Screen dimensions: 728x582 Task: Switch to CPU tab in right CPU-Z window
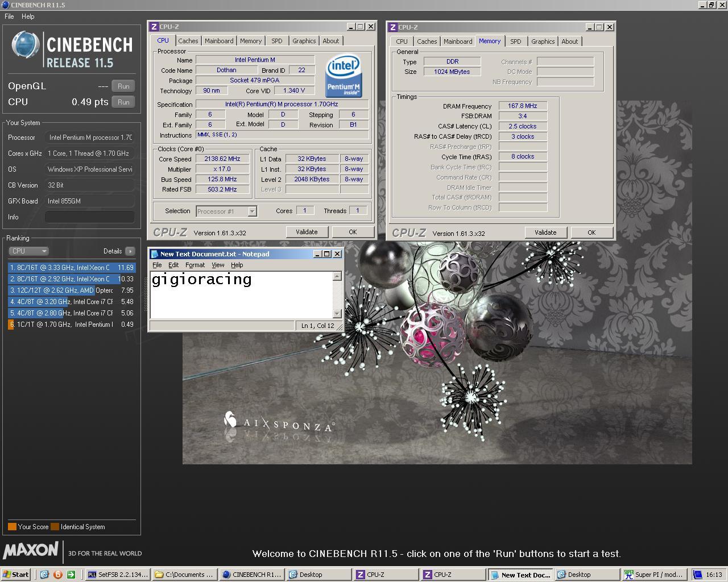(x=402, y=41)
